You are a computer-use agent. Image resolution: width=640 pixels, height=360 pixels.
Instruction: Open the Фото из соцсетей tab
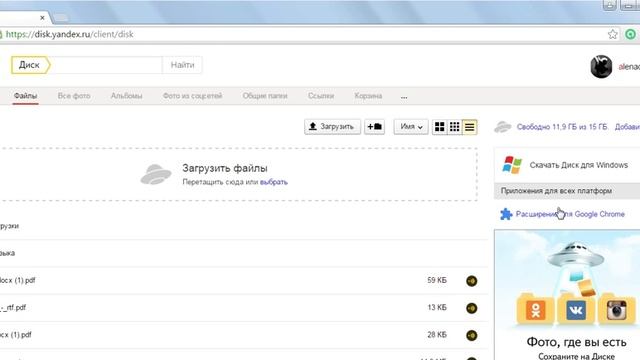coord(192,96)
